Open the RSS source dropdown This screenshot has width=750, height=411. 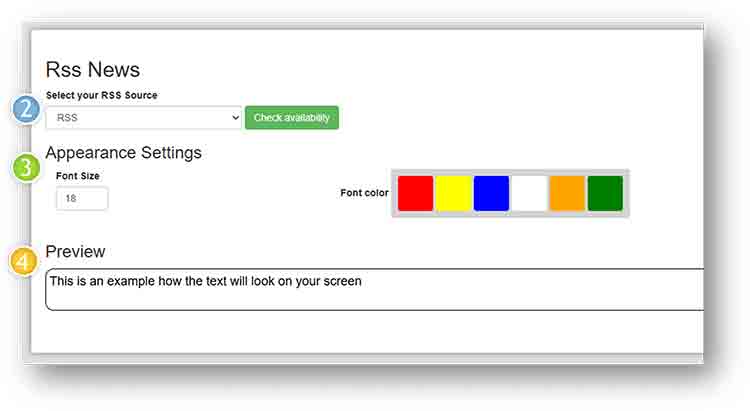(143, 118)
